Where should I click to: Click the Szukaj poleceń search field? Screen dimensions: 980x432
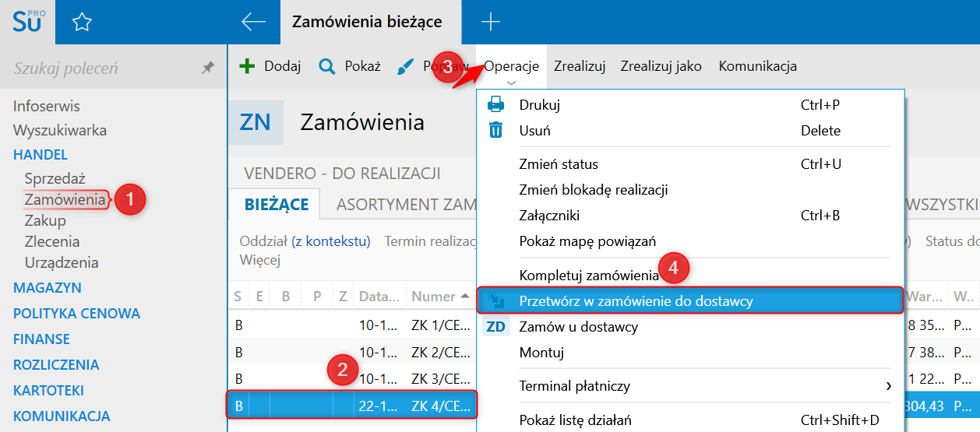[101, 68]
